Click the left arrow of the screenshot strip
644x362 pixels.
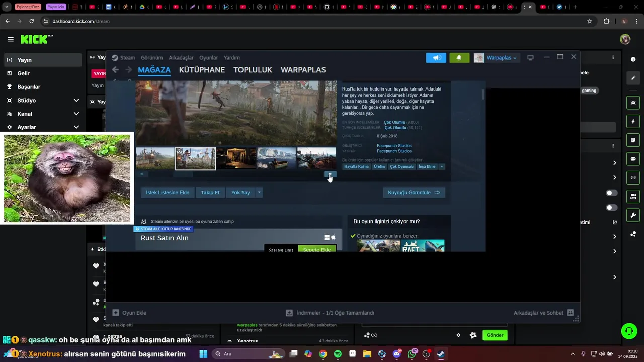pos(141,174)
